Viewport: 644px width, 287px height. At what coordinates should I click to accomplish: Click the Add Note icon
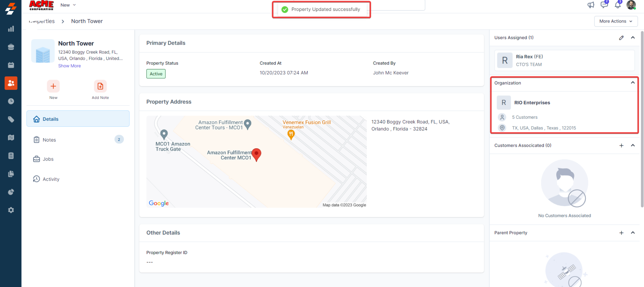[100, 86]
